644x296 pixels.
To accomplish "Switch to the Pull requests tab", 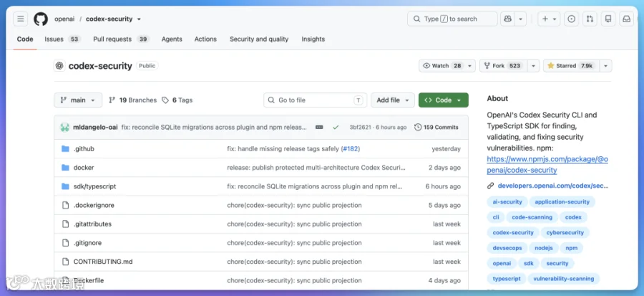I will 120,39.
